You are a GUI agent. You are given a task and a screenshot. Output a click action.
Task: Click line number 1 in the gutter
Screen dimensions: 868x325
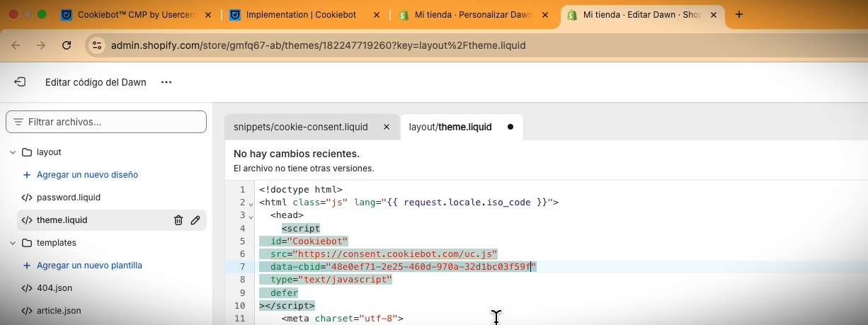point(242,190)
